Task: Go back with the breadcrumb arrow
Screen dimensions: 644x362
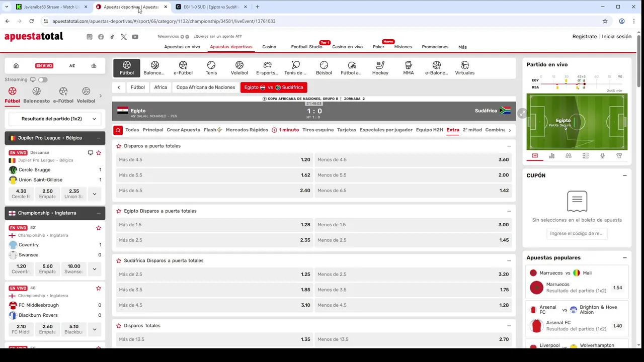Action: [x=119, y=87]
